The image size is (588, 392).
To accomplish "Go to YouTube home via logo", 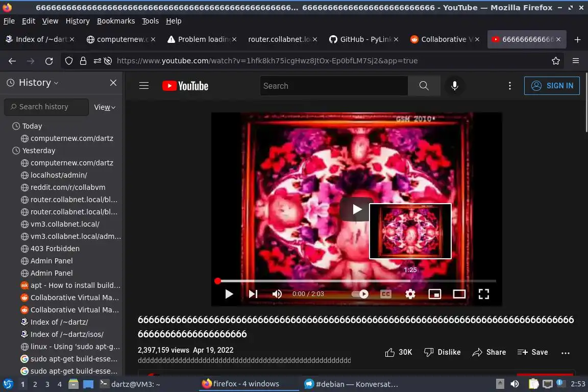I will click(x=185, y=86).
